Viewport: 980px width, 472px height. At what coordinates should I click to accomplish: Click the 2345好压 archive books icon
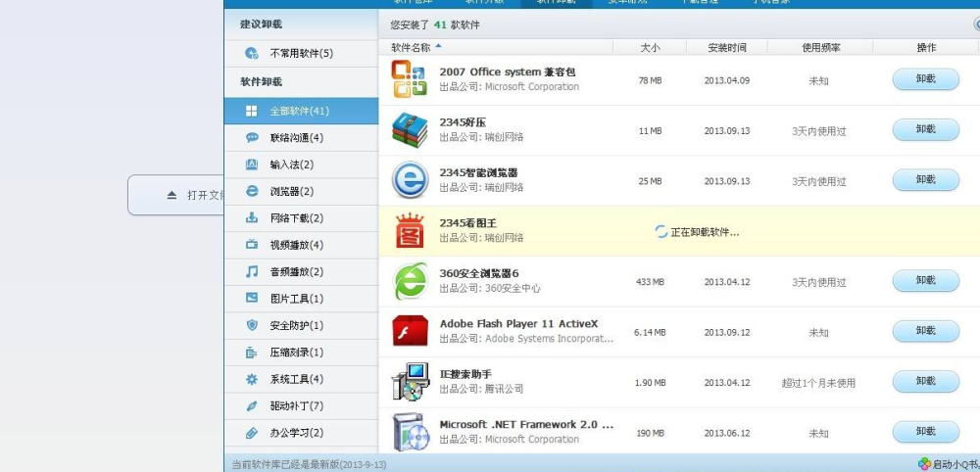pos(410,129)
